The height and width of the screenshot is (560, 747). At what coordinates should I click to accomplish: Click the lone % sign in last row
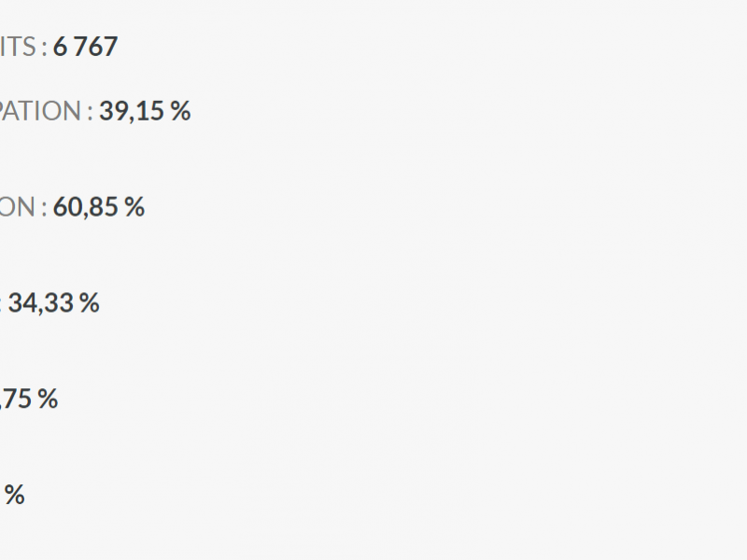[14, 495]
